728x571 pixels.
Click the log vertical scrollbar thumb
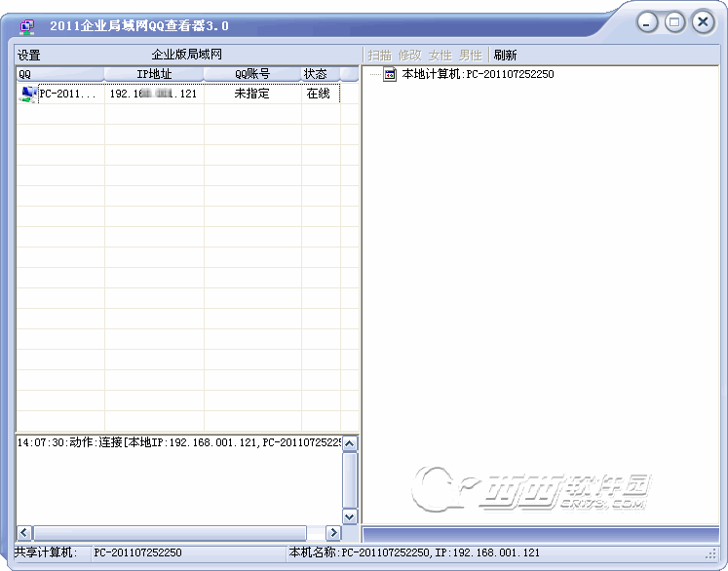point(350,480)
